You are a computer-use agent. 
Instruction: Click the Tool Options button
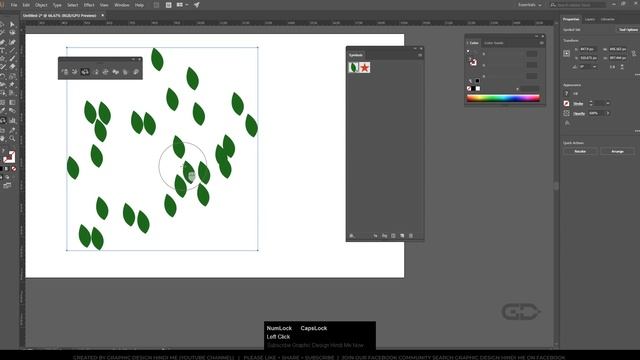[628, 30]
